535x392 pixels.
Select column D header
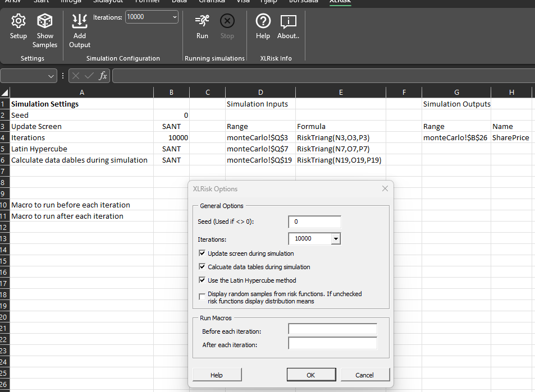tap(260, 93)
